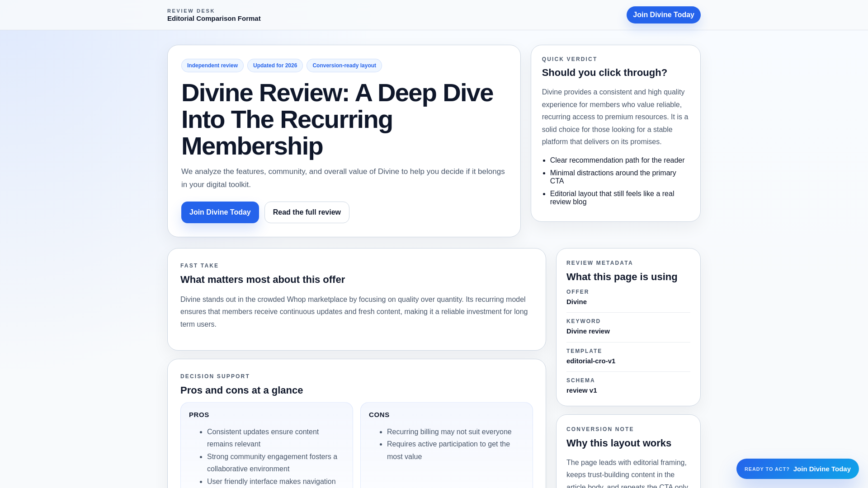This screenshot has height=488, width=868.
Task: Click 'What matters most about this offer' heading
Action: pos(263,280)
